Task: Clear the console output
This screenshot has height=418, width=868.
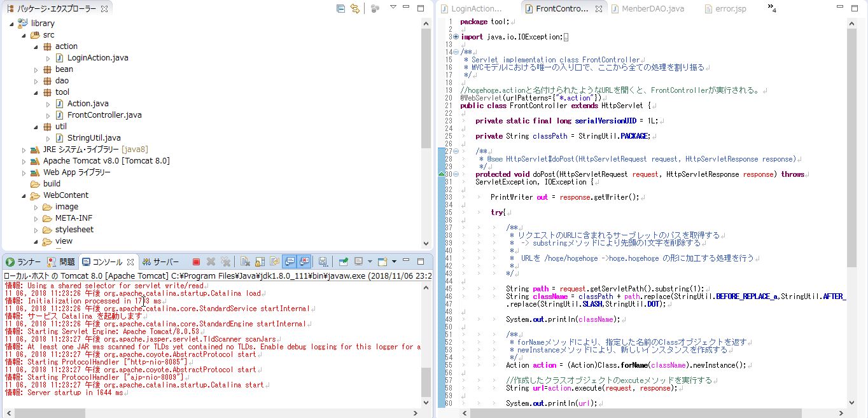Action: click(246, 261)
